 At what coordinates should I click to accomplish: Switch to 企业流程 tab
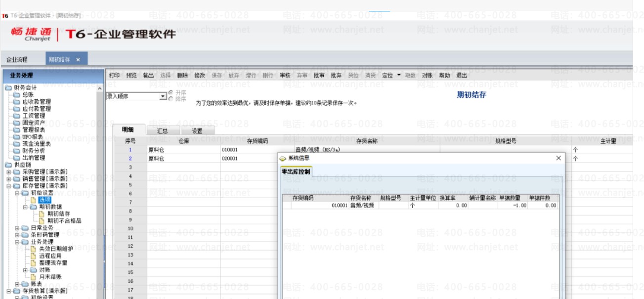[x=17, y=60]
